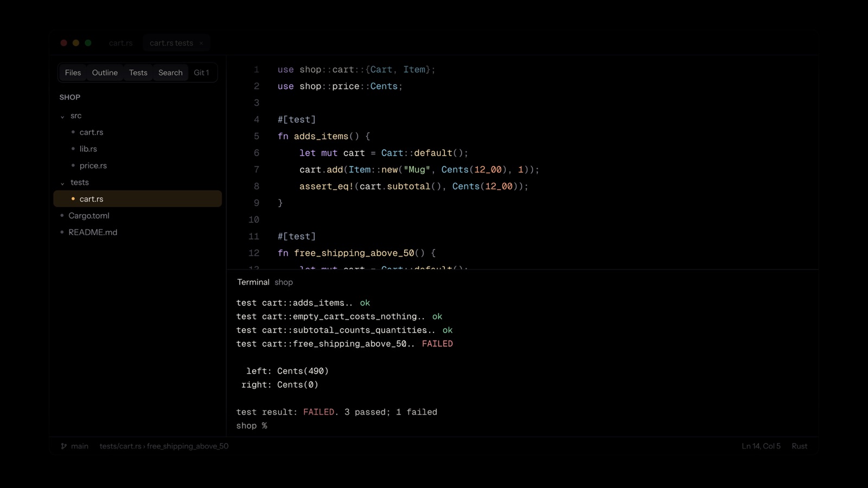Click the terminal prompt shop %

[x=252, y=426]
